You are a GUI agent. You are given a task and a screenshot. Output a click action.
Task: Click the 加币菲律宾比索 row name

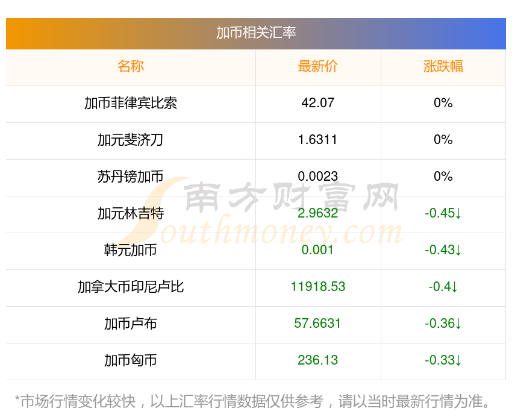click(x=131, y=103)
